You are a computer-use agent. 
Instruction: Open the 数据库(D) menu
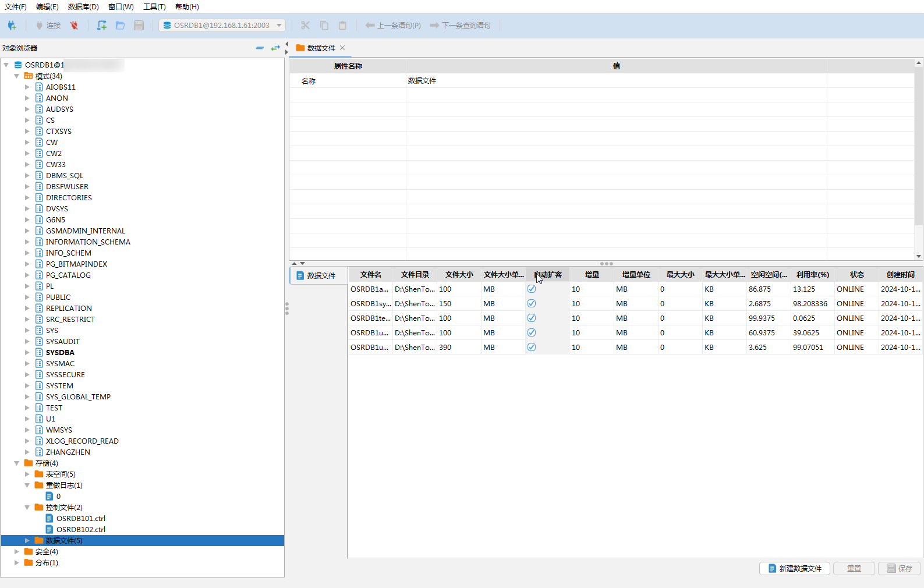(x=83, y=7)
